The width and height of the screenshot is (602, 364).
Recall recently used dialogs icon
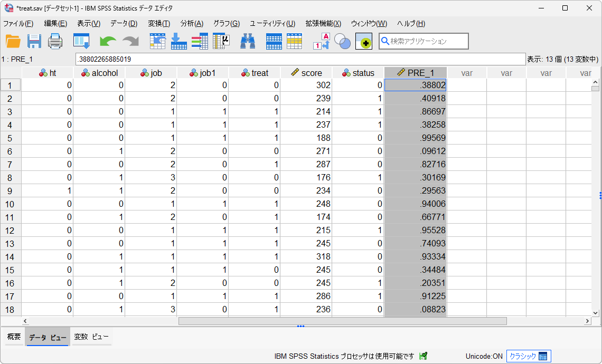pos(81,41)
